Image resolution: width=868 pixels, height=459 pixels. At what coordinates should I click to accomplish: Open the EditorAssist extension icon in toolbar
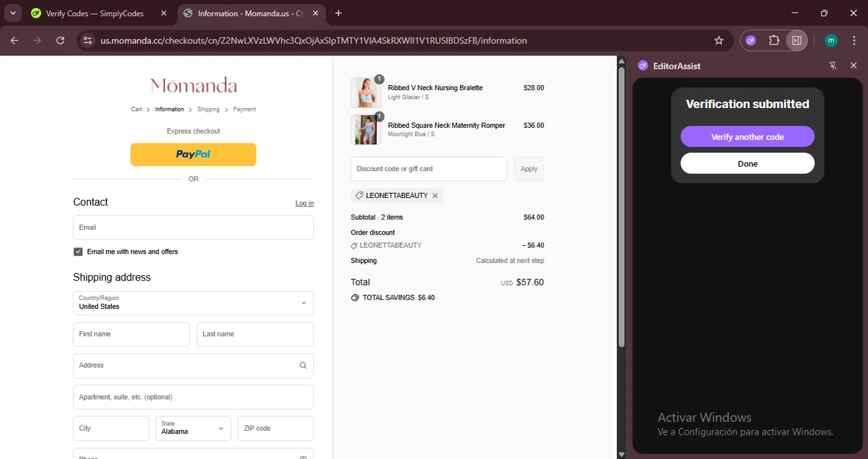click(x=751, y=40)
